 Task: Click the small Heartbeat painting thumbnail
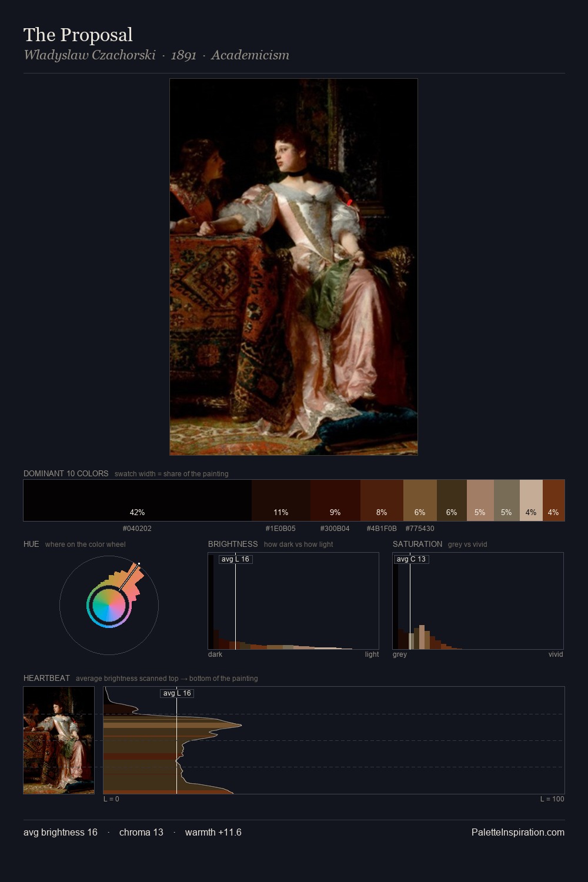click(x=59, y=740)
